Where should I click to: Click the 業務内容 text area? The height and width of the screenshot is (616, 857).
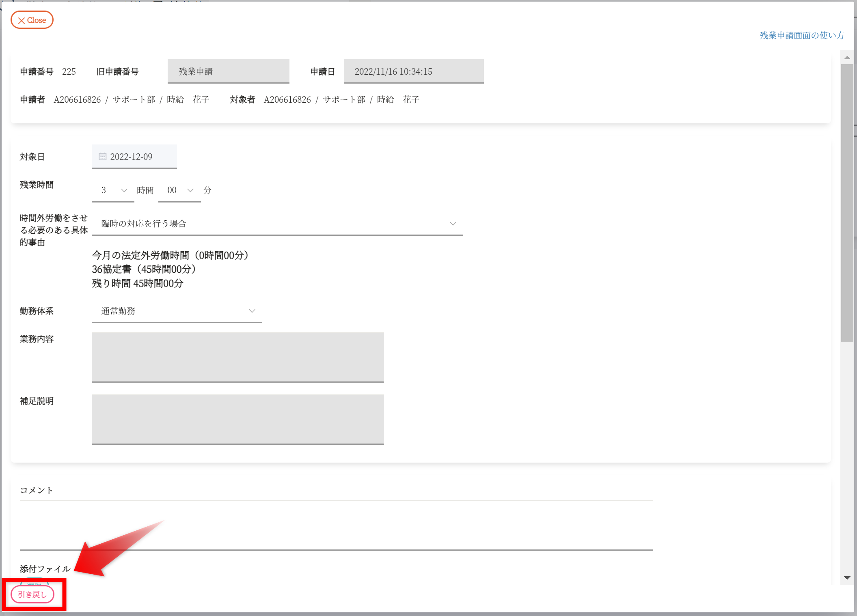[x=237, y=357]
